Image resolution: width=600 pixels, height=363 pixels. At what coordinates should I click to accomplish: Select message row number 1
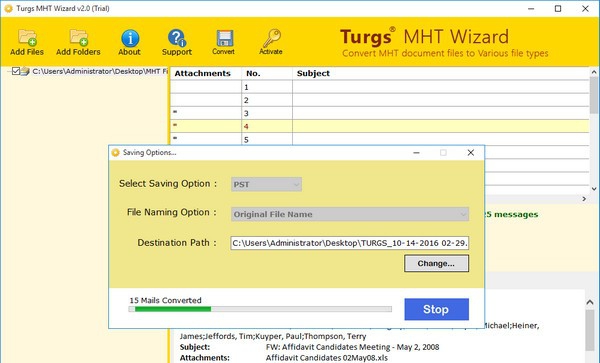tap(380, 87)
